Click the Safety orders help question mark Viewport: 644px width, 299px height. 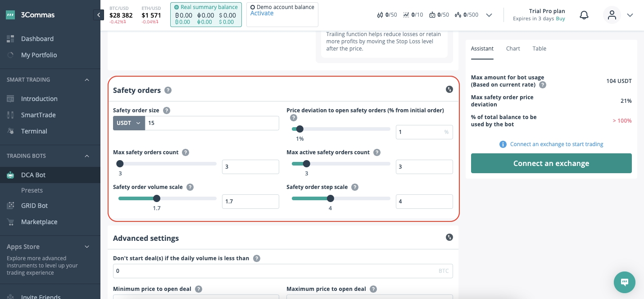tap(168, 90)
